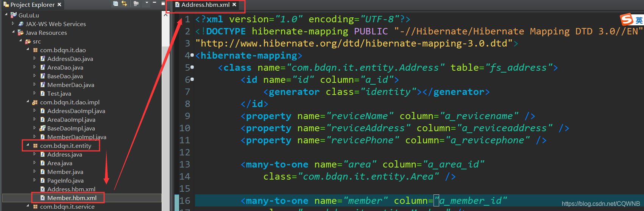
Task: Select Address.hbm.xml in the tree
Action: coord(71,189)
